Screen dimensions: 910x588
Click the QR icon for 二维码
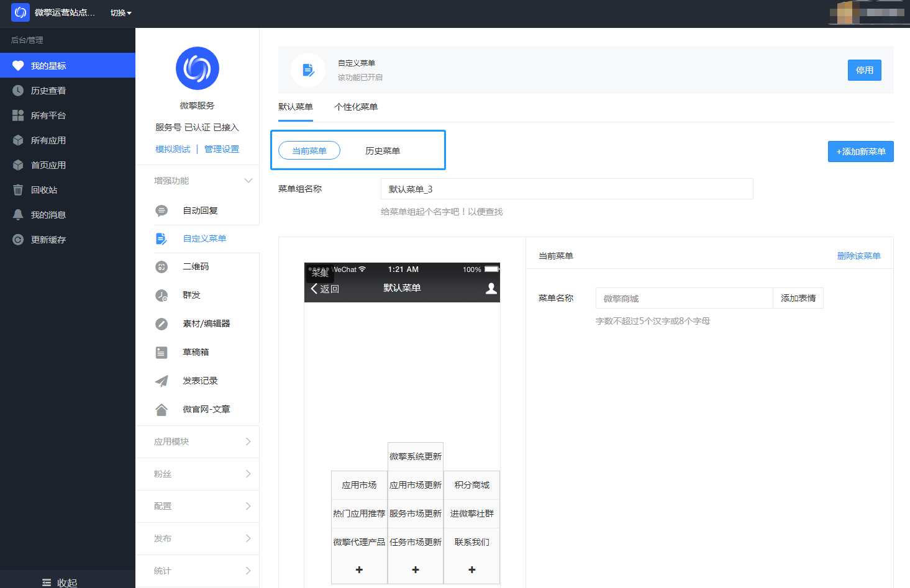tap(162, 267)
